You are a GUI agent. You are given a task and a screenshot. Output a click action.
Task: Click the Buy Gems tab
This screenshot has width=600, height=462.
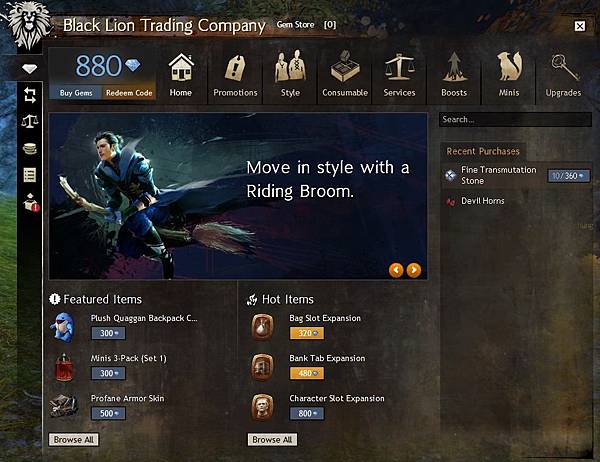(76, 93)
